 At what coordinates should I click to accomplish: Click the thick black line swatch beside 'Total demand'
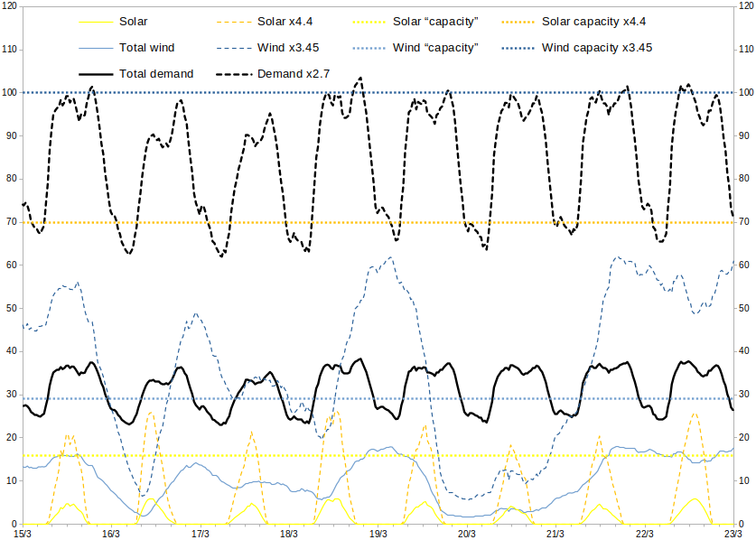98,73
